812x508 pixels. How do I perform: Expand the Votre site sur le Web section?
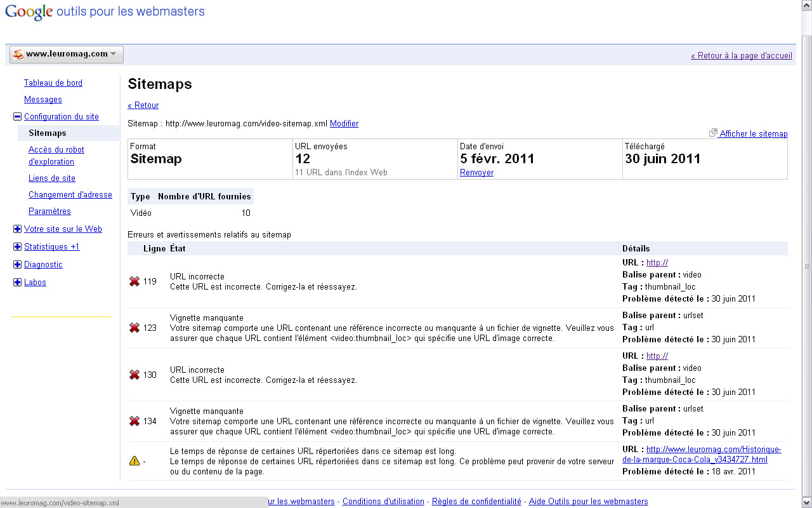[x=18, y=229]
